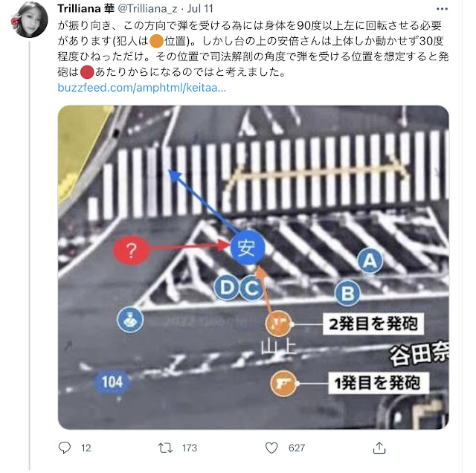Click the police officer marker icon
This screenshot has width=476, height=473.
pyautogui.click(x=130, y=320)
